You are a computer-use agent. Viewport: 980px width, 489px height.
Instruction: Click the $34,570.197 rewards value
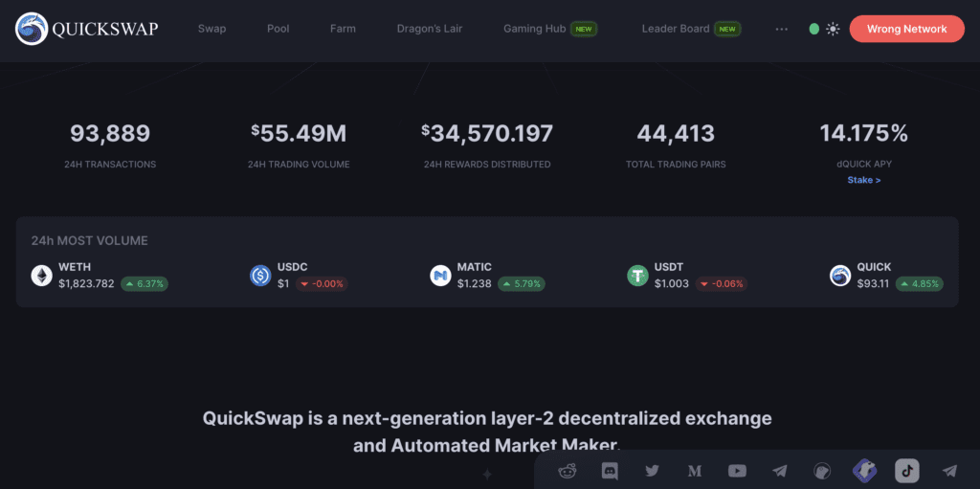487,133
